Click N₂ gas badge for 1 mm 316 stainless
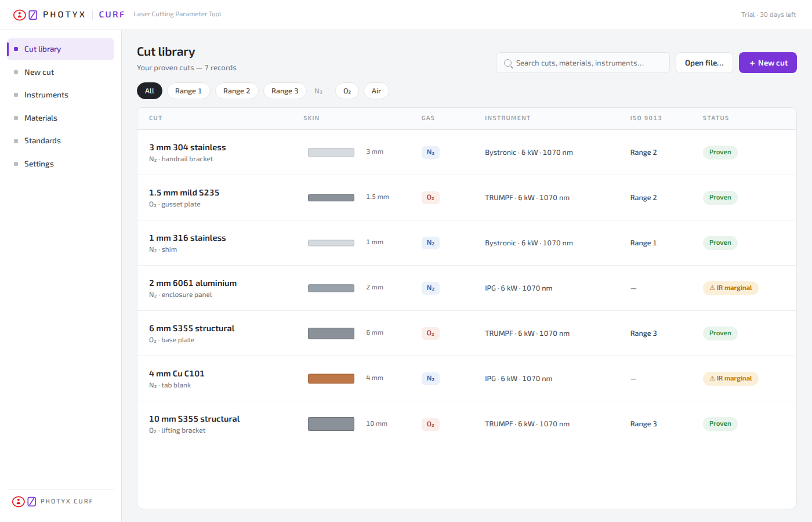812x522 pixels. tap(430, 243)
